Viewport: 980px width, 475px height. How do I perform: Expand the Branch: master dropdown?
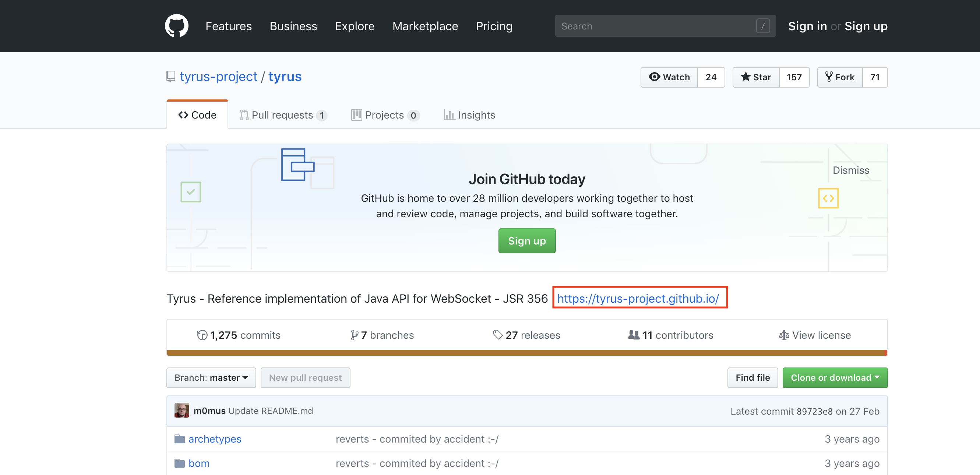211,377
